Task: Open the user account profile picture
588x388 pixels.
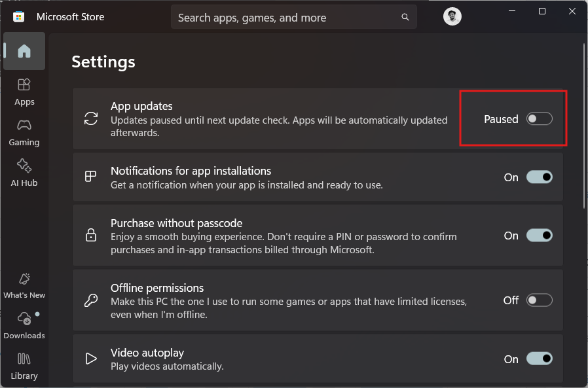Action: coord(452,16)
